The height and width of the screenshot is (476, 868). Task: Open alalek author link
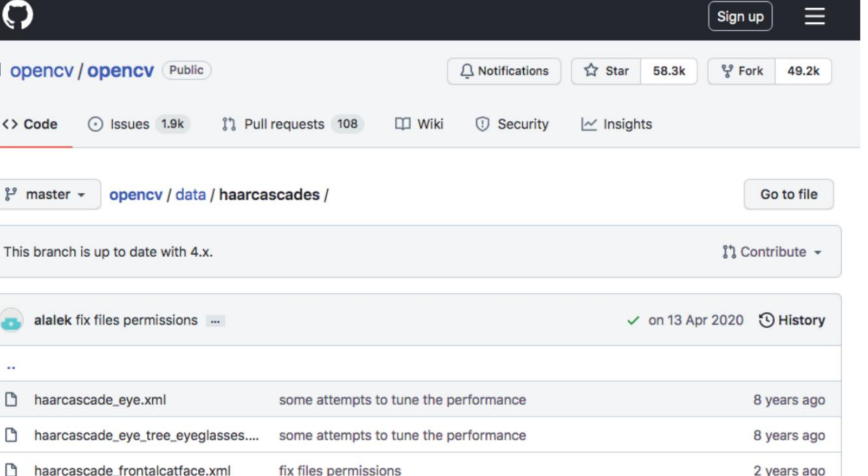click(x=52, y=320)
